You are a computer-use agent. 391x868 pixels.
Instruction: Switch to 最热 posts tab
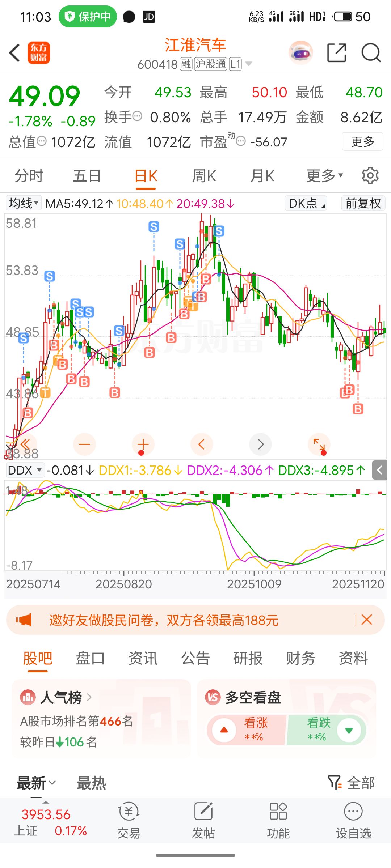pos(91,783)
